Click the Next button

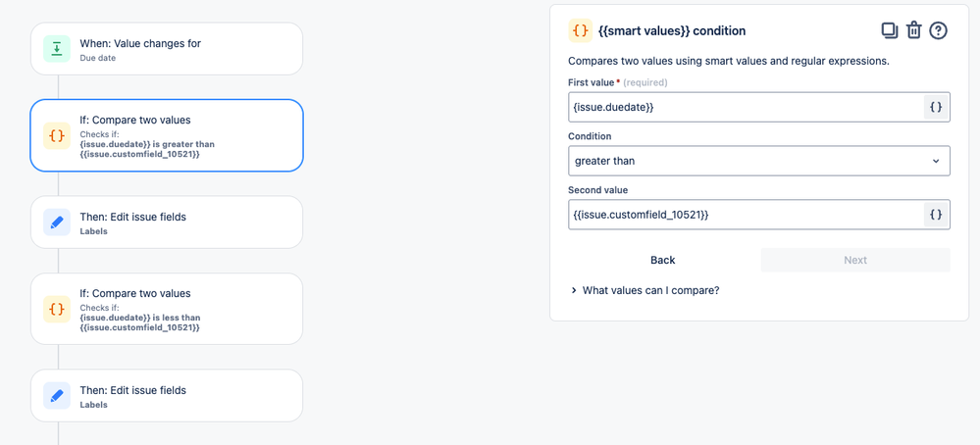(854, 260)
